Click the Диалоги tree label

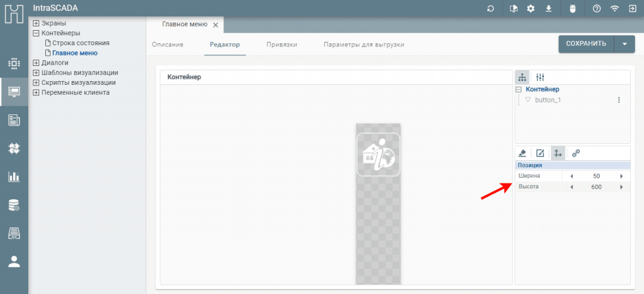pyautogui.click(x=55, y=63)
